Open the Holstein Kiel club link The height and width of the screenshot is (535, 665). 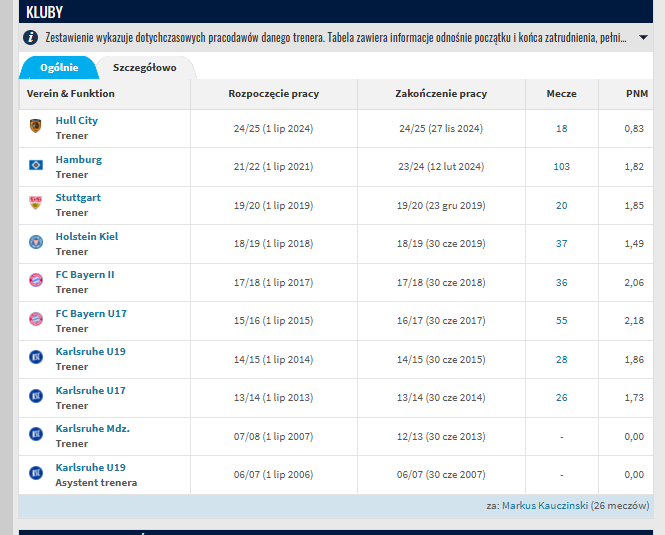pyautogui.click(x=87, y=236)
